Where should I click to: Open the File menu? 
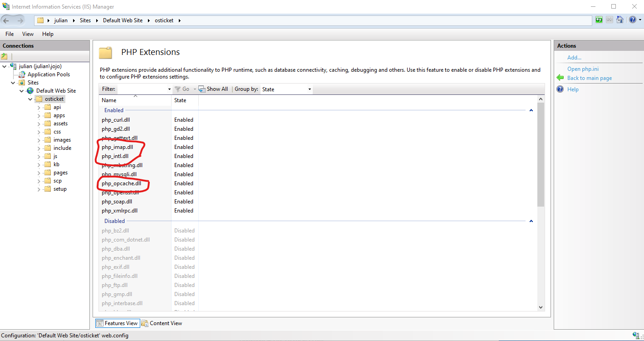[x=10, y=34]
